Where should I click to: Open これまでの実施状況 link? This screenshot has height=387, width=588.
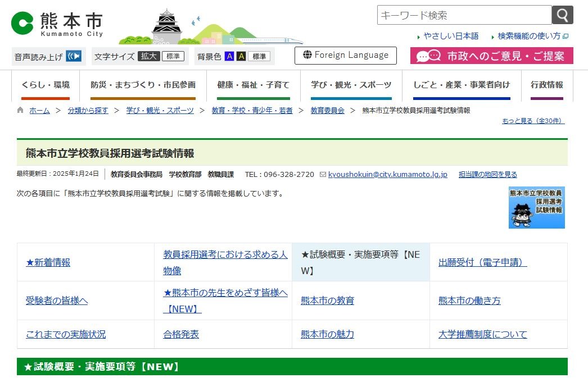(66, 334)
